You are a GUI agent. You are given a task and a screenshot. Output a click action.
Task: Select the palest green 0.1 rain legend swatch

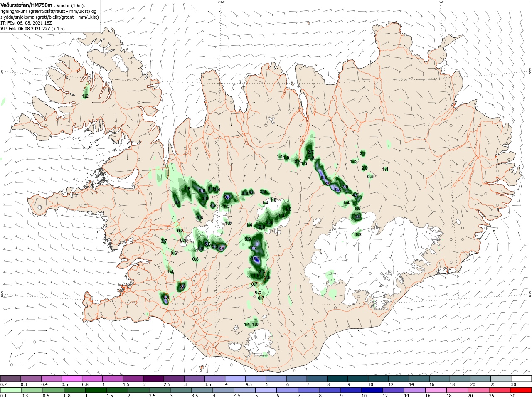click(10, 391)
